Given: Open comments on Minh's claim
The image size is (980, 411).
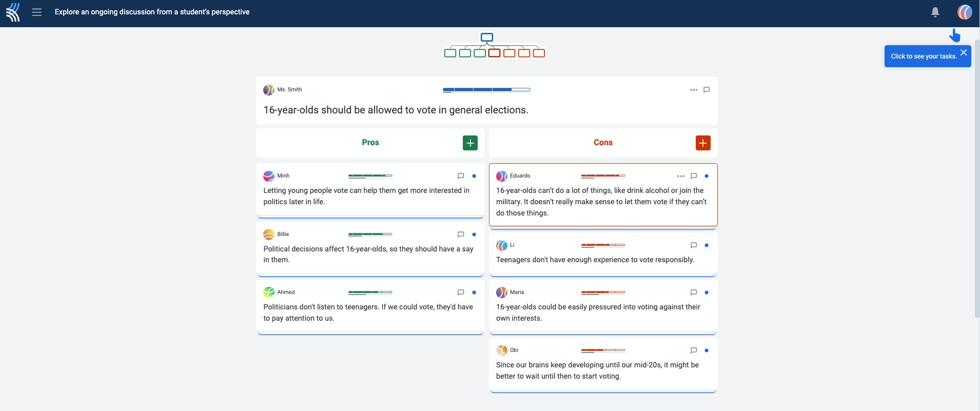Looking at the screenshot, I should [x=460, y=176].
